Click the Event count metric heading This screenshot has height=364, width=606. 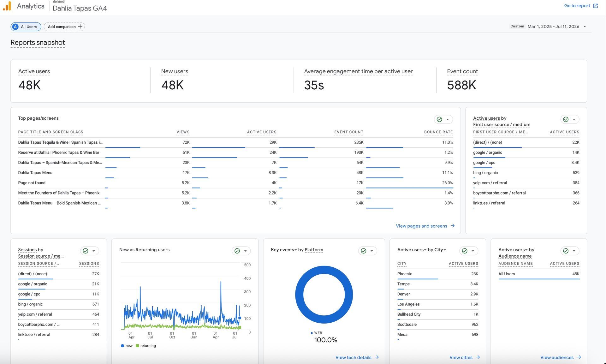[462, 71]
